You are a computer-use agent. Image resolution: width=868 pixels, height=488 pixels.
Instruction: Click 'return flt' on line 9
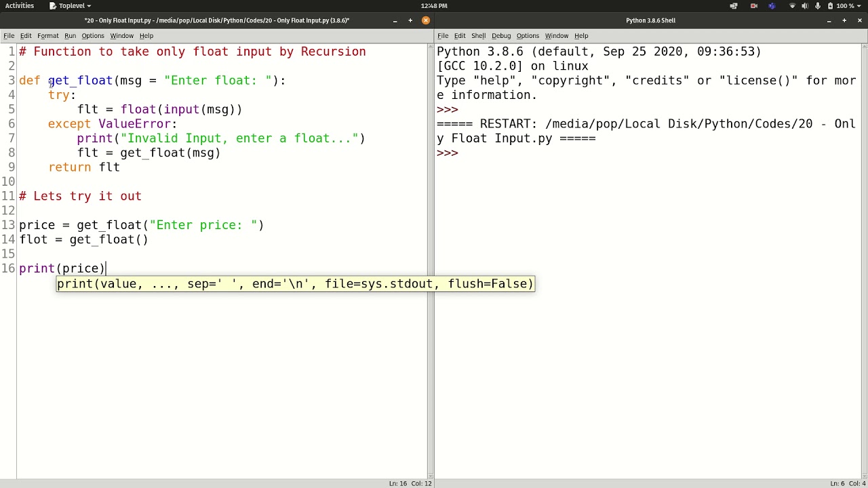point(84,167)
